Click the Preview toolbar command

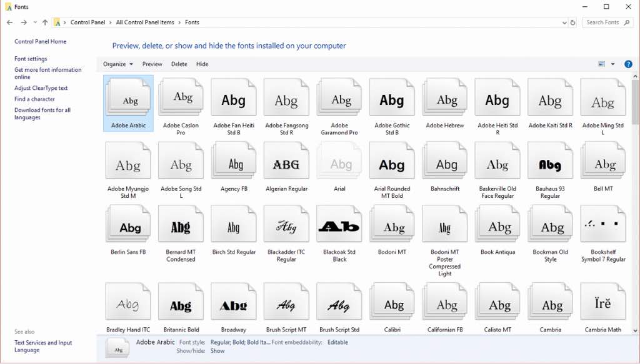[152, 64]
